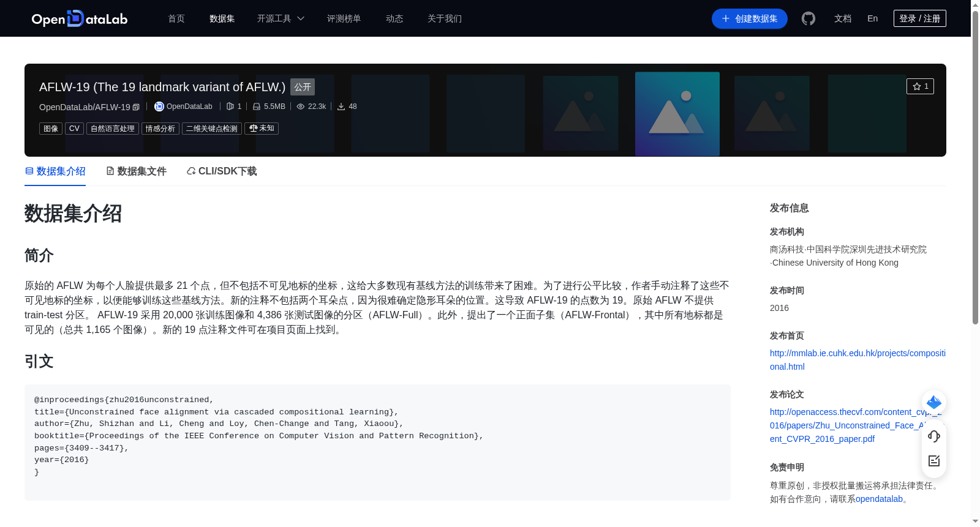Viewport: 980px width, 527px height.
Task: Click the 登录 / 注册 button
Action: (920, 18)
